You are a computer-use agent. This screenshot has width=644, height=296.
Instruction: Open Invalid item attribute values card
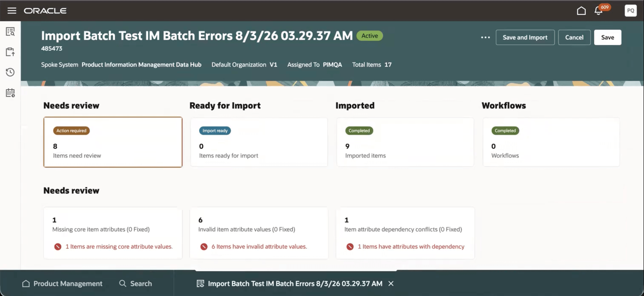tap(259, 233)
